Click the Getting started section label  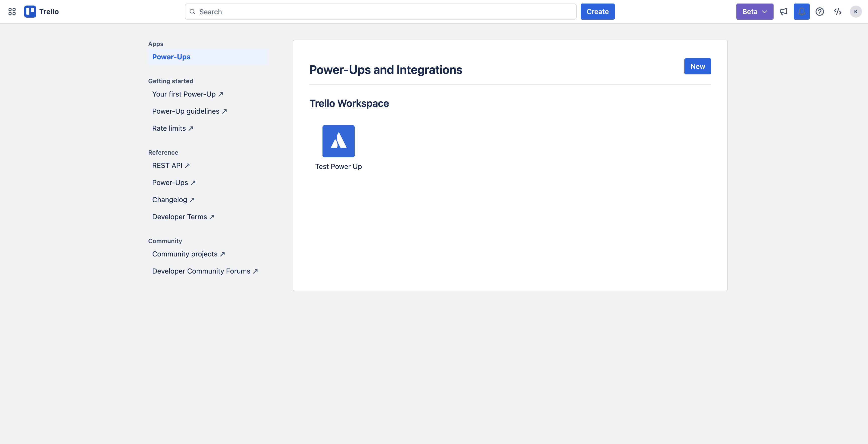tap(171, 81)
